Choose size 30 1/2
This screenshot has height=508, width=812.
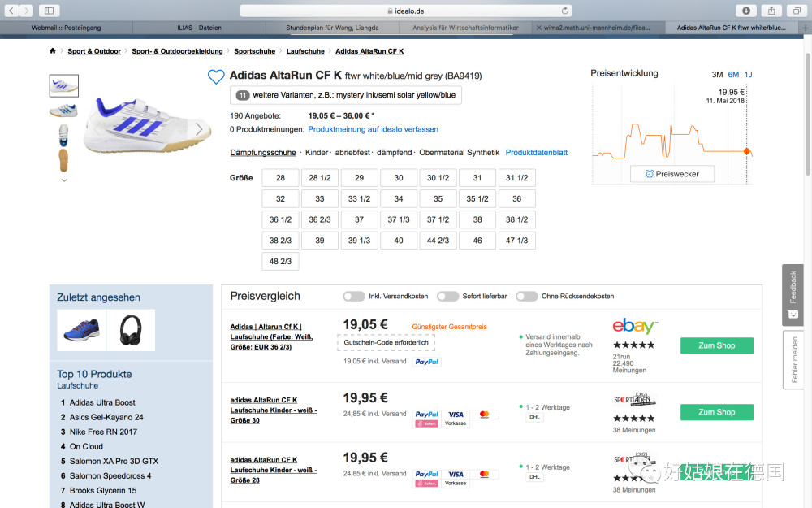coord(438,177)
